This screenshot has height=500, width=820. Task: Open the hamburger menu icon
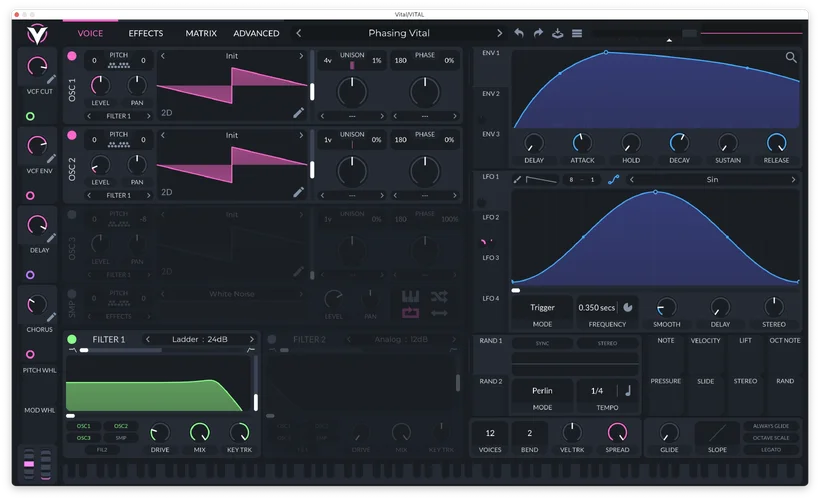[x=577, y=33]
